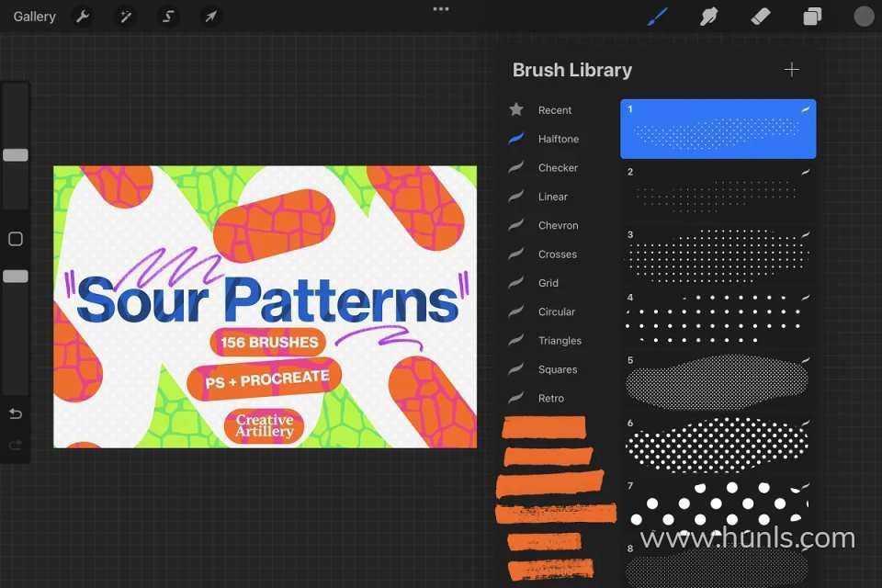Select halftone brush 4
This screenshot has height=588, width=882.
(718, 318)
